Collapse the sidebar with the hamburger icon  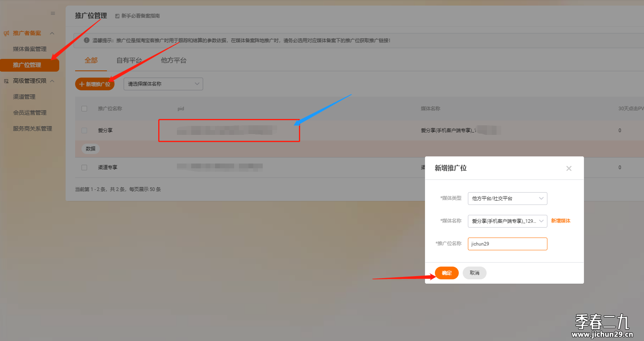(53, 14)
